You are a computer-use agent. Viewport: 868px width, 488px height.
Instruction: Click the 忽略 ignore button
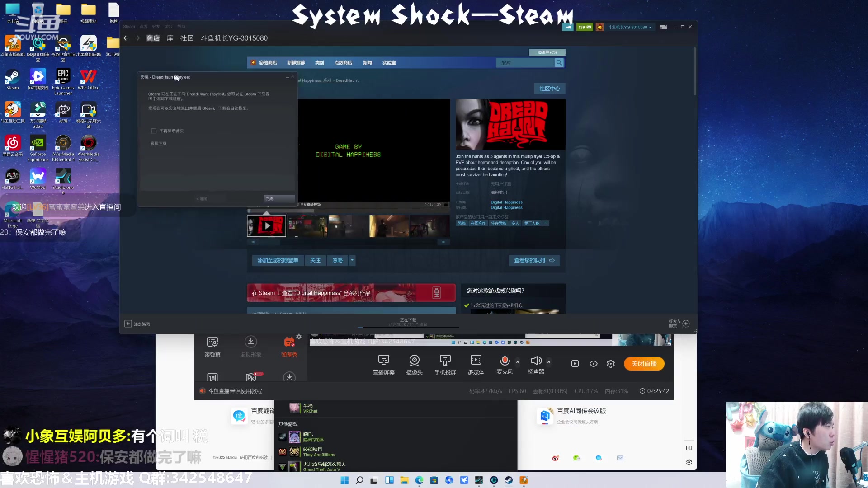(x=338, y=260)
